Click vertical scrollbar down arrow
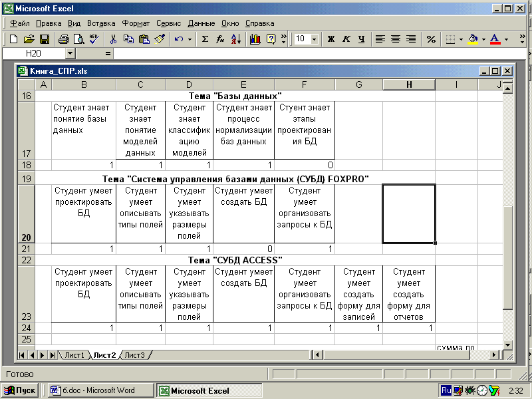Screen dimensions: 532x399 (507, 345)
